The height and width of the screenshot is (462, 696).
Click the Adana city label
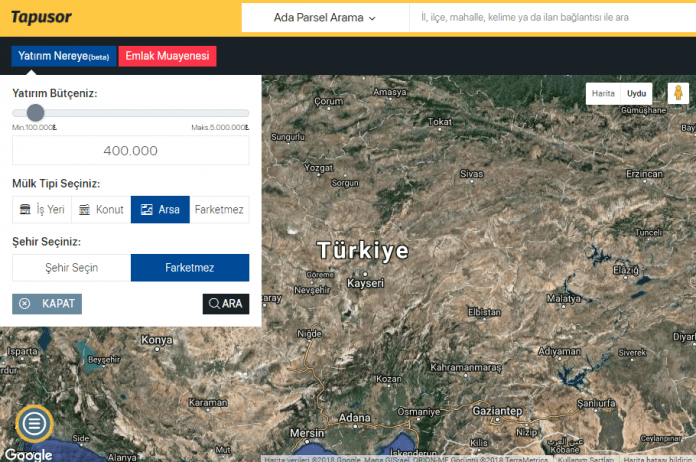coord(355,418)
